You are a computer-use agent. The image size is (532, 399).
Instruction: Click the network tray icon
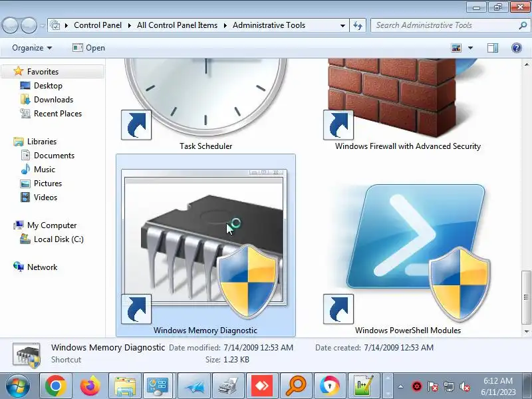coord(448,386)
